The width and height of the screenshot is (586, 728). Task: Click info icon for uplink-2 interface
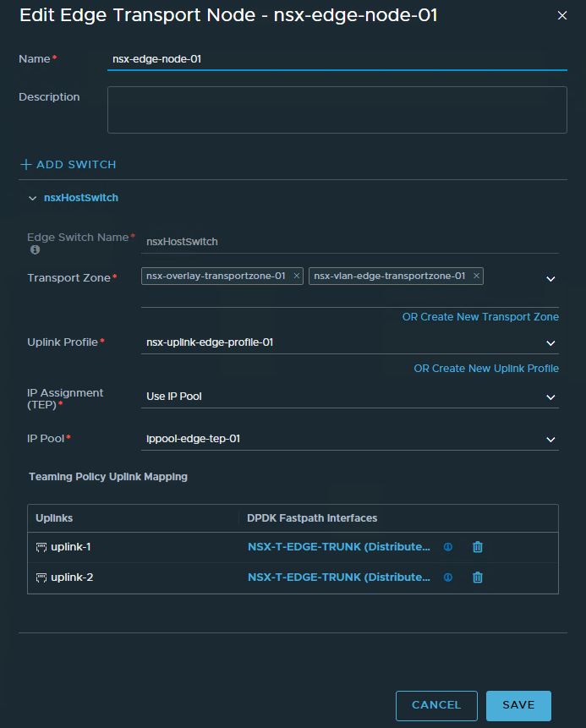448,577
